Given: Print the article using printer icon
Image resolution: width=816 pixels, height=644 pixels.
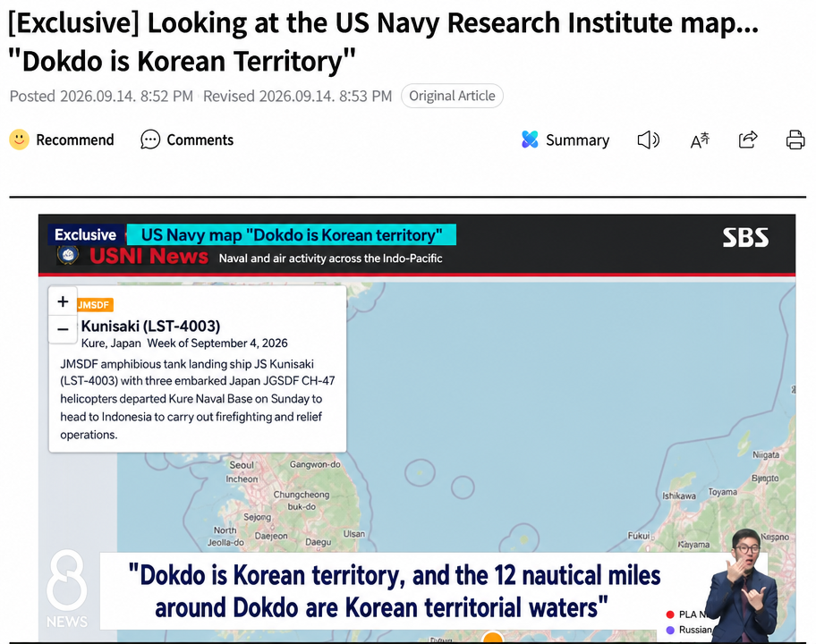Looking at the screenshot, I should coord(795,140).
